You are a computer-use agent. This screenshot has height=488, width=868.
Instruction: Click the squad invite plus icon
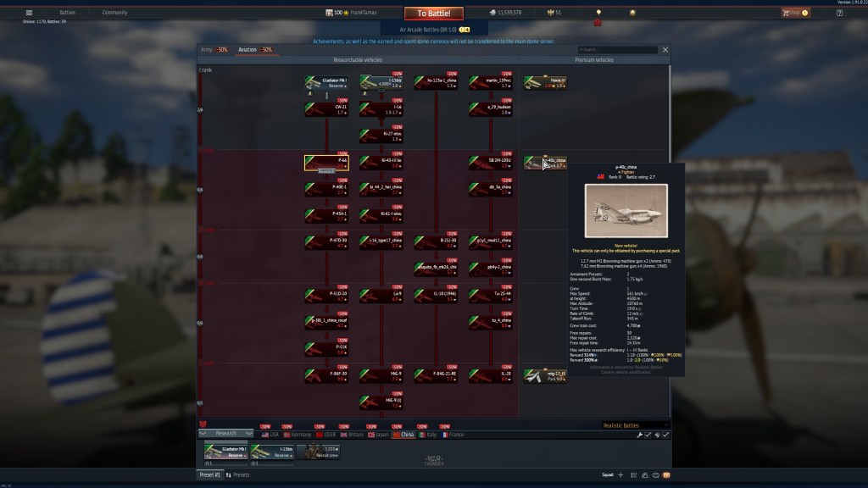[x=620, y=475]
